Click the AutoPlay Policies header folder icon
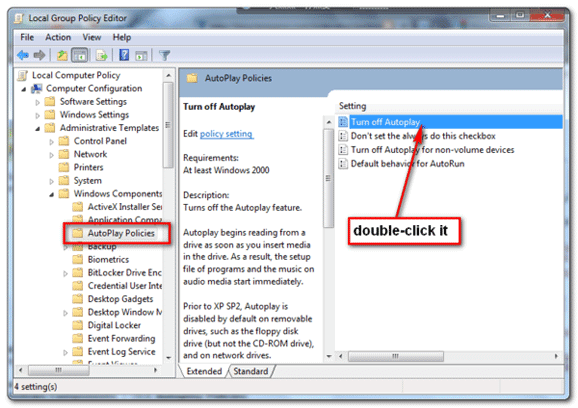578x408 pixels. pos(192,78)
